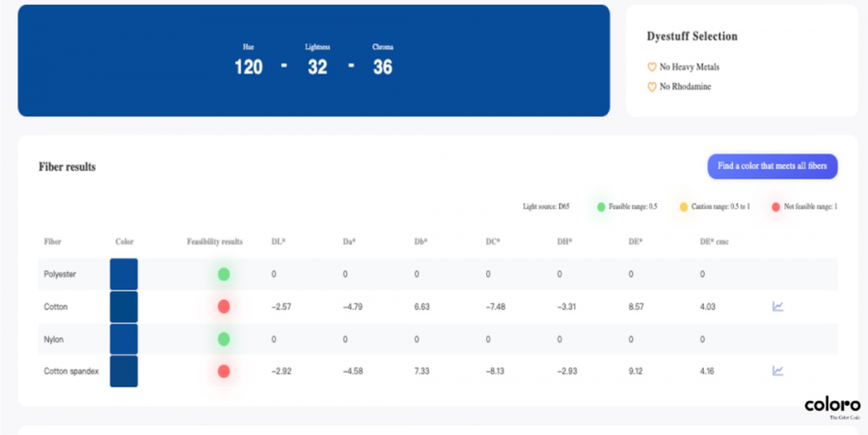Click the green feasibility dot for Nylon

(224, 340)
